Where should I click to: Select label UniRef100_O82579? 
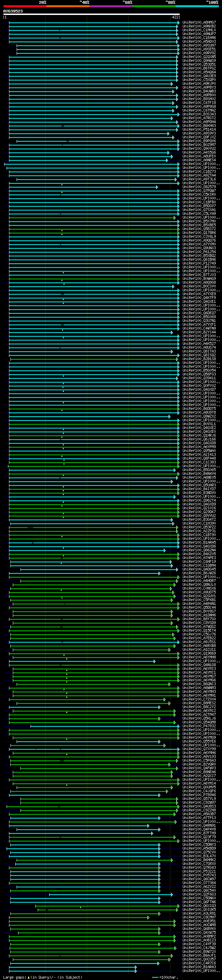pyautogui.click(x=199, y=187)
